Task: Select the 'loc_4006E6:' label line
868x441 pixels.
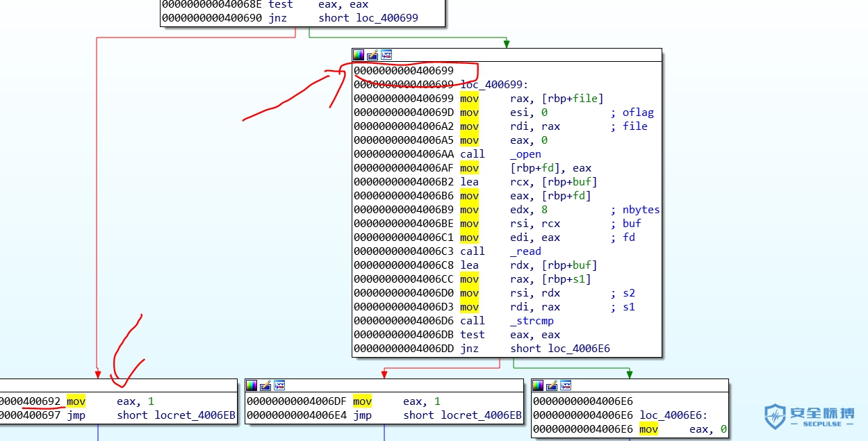Action: 620,415
